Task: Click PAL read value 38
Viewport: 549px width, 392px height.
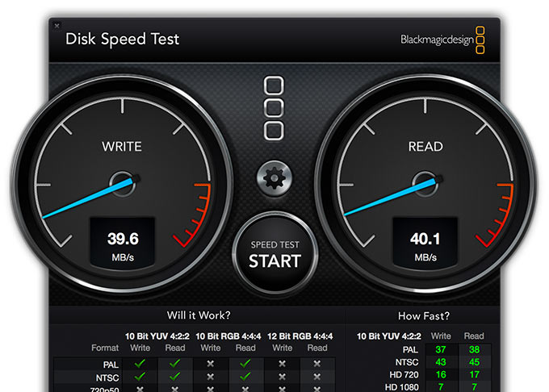Action: pos(474,349)
